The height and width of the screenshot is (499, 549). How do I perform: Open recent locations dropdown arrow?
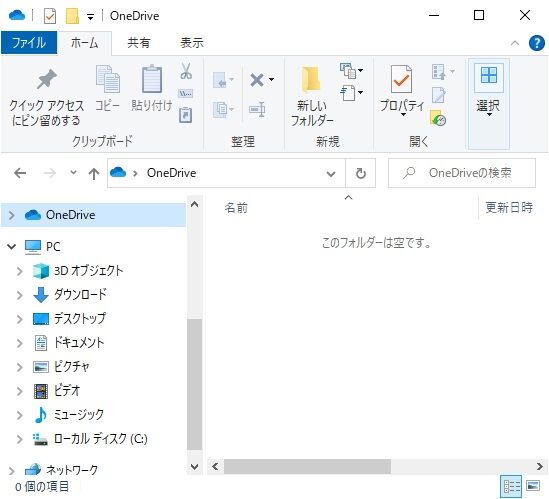coord(73,172)
